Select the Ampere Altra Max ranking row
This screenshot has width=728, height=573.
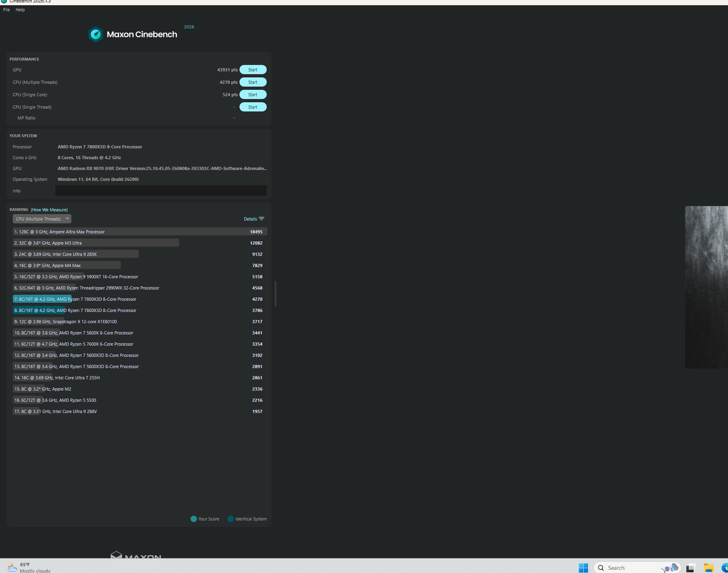pos(139,232)
